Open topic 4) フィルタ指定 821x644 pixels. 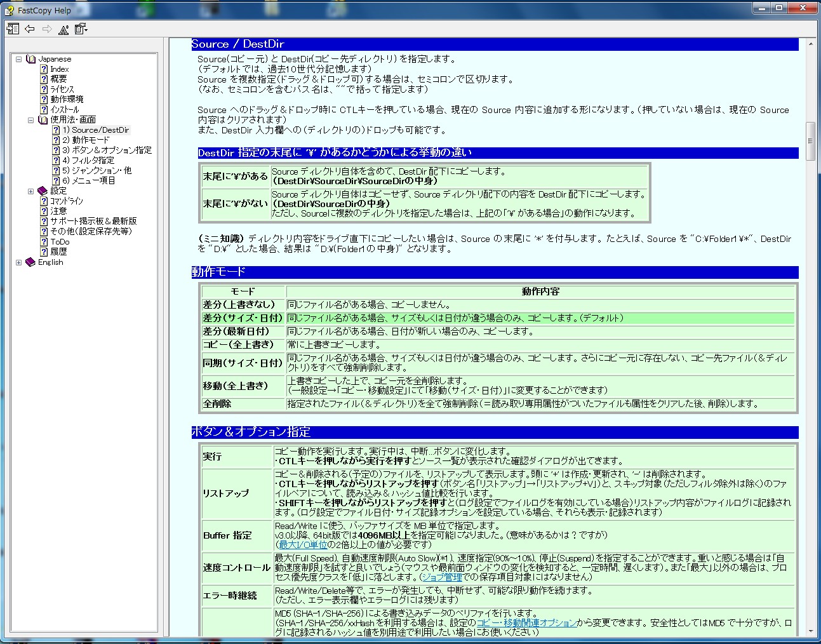pos(88,160)
